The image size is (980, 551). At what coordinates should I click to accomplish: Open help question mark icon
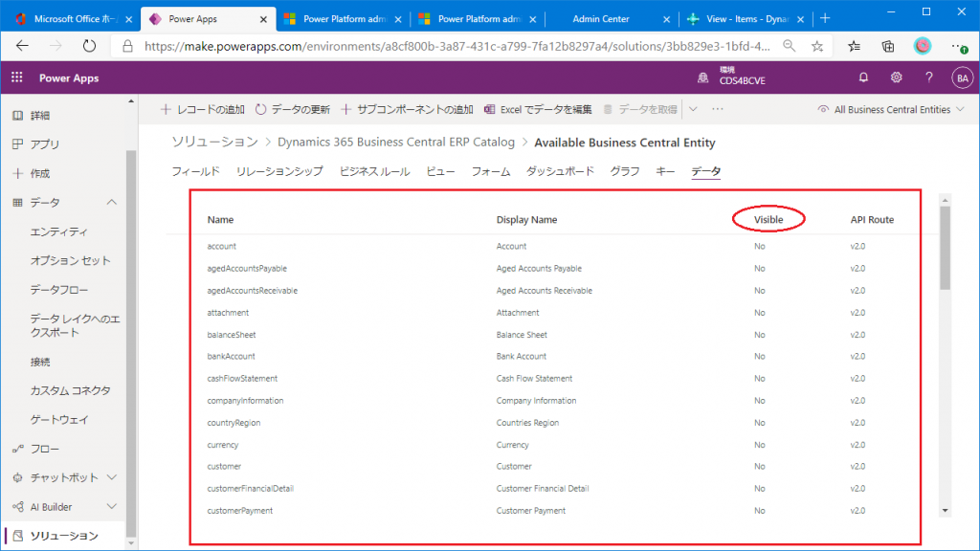(928, 77)
